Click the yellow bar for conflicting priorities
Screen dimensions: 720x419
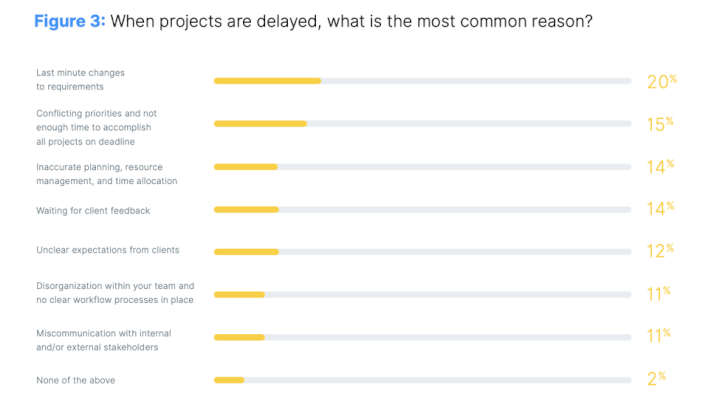[x=260, y=124]
